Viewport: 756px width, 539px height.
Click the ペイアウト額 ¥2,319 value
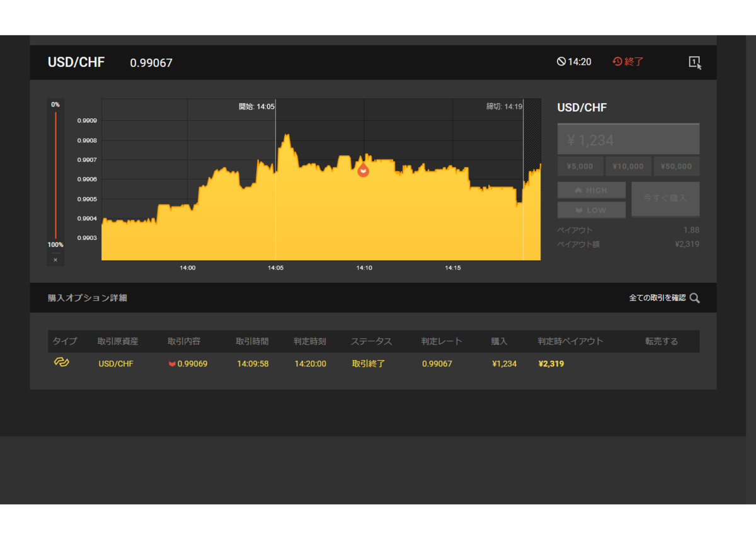687,244
